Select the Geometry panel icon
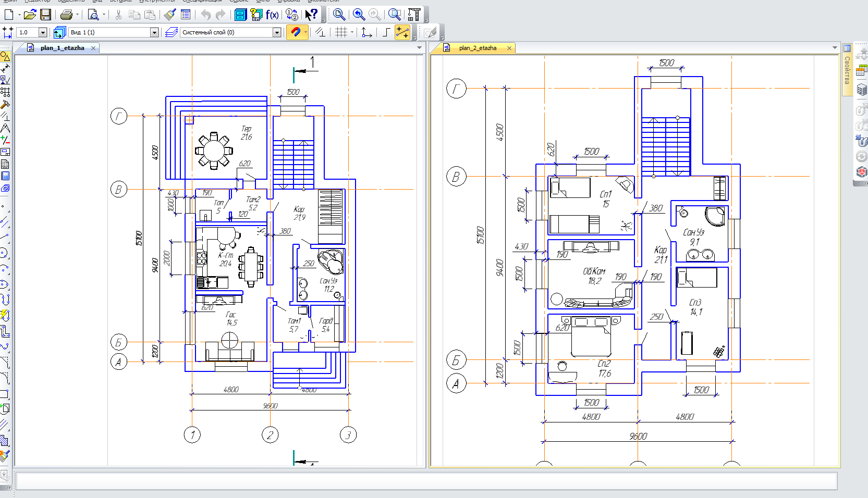 coord(5,56)
